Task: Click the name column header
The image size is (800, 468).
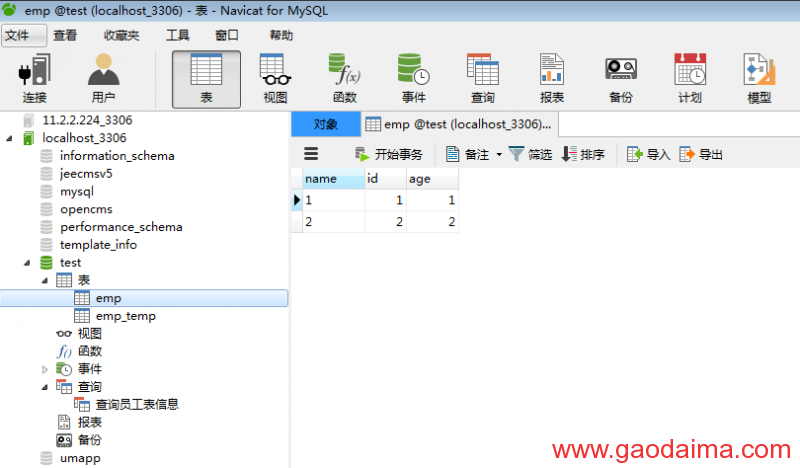Action: pyautogui.click(x=334, y=179)
